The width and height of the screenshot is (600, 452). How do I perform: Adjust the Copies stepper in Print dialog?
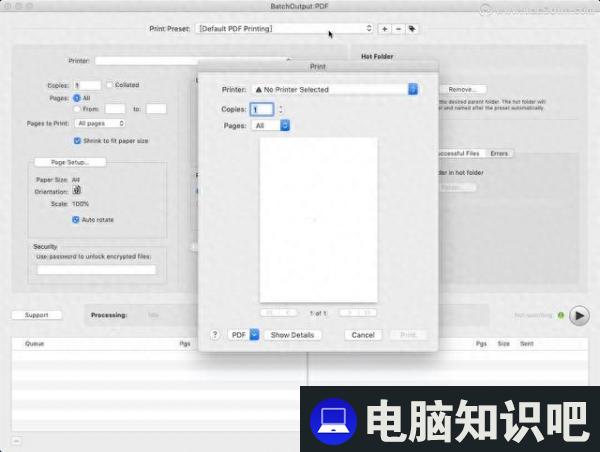281,109
